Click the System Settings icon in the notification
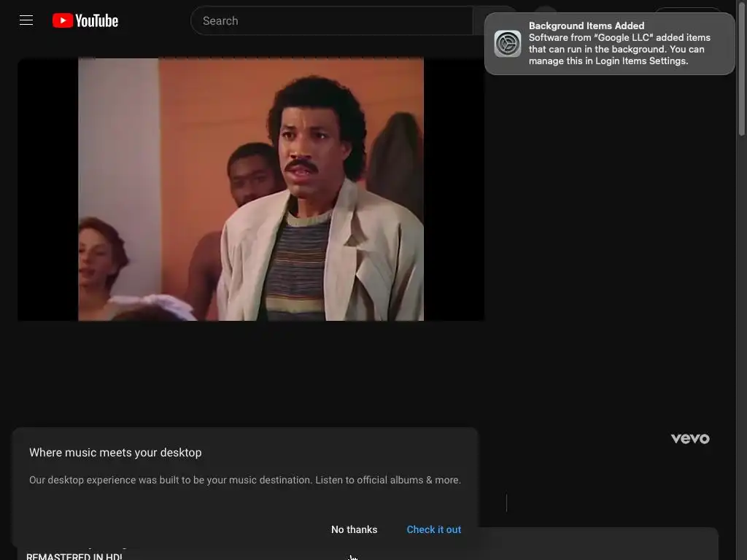The width and height of the screenshot is (747, 560). (x=508, y=43)
